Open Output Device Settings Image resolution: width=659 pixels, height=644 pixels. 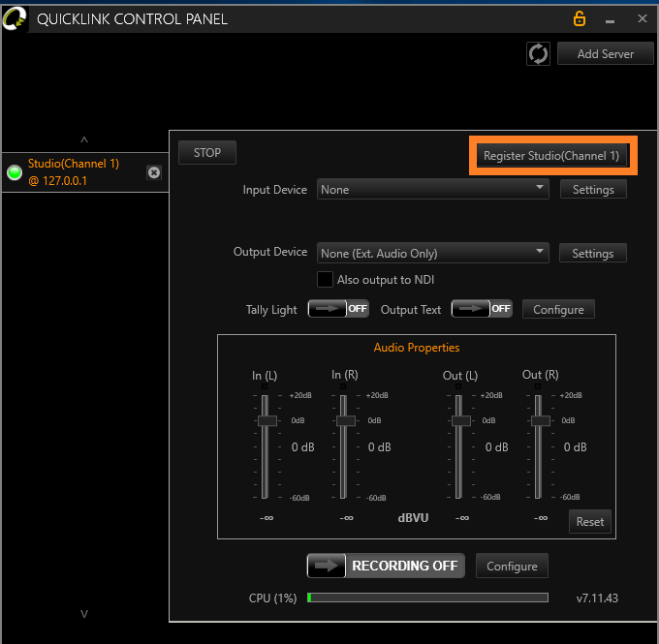[592, 253]
